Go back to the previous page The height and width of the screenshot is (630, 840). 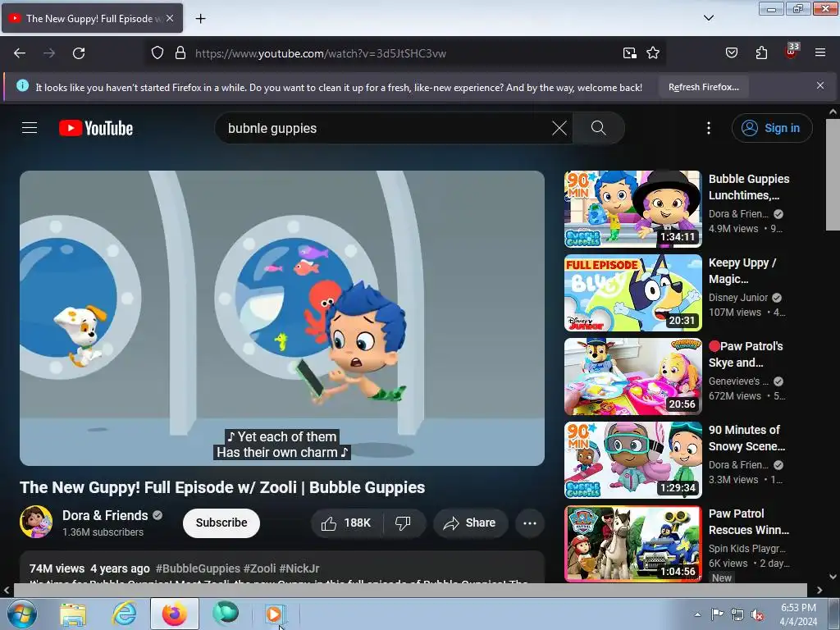(20, 53)
